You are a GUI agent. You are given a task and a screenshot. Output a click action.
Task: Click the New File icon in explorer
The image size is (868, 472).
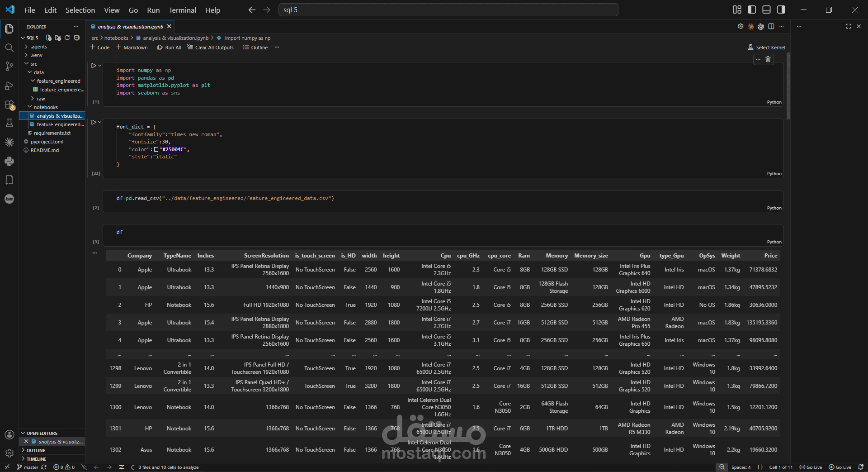coord(49,38)
